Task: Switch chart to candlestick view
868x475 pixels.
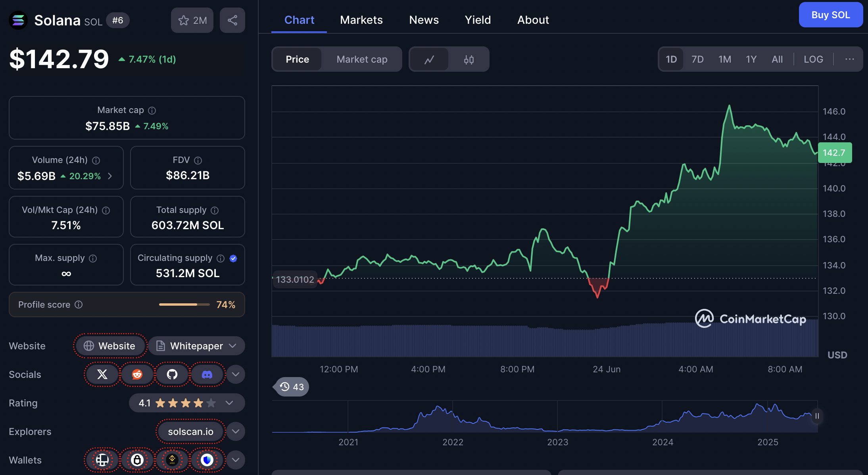Action: pos(469,59)
